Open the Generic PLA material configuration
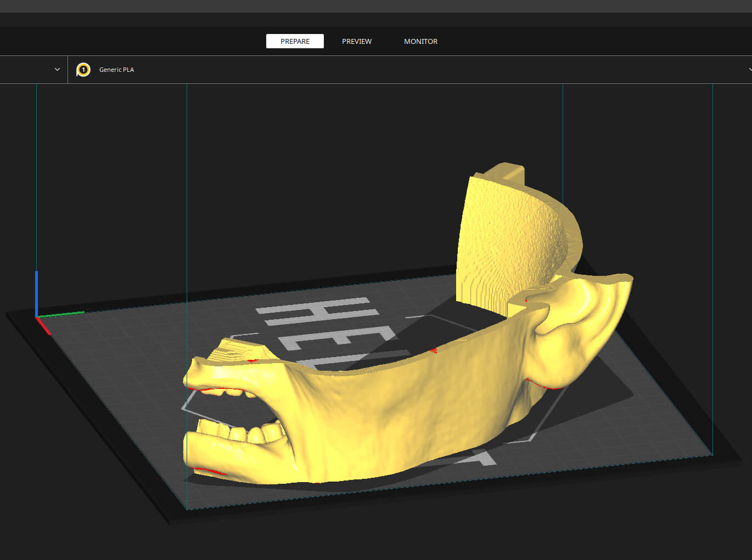Screen dimensions: 752x560 [x=116, y=70]
